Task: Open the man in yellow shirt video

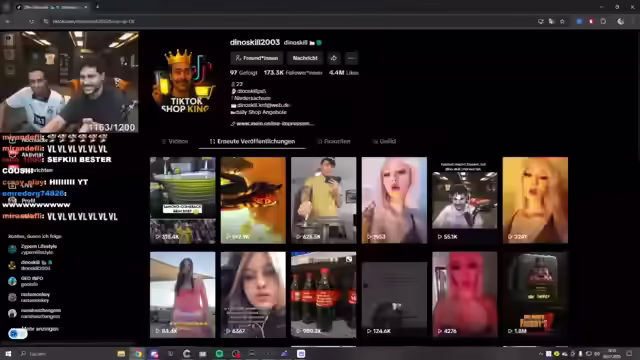Action: [x=324, y=200]
